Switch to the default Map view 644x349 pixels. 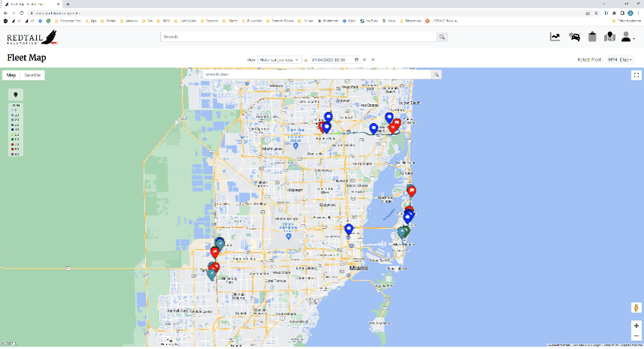pyautogui.click(x=11, y=75)
